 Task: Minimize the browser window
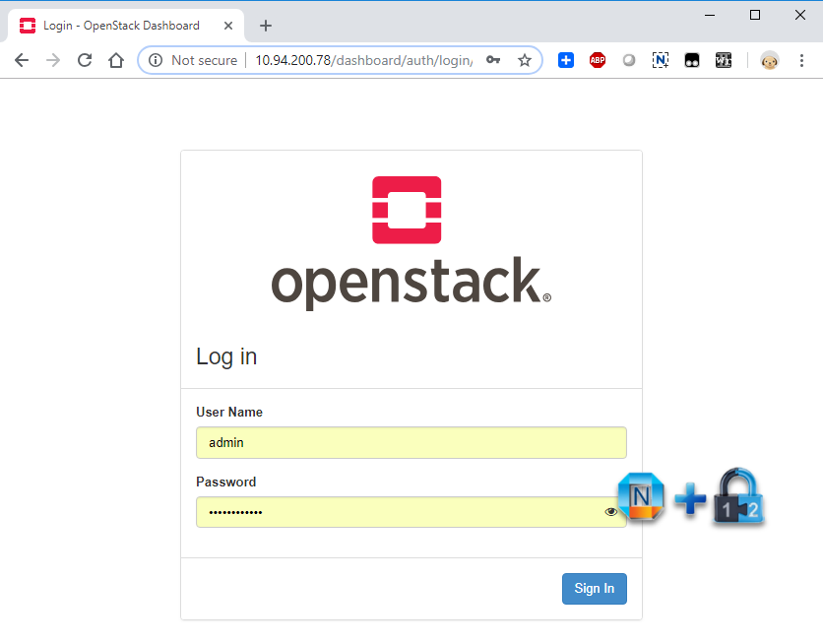click(710, 15)
